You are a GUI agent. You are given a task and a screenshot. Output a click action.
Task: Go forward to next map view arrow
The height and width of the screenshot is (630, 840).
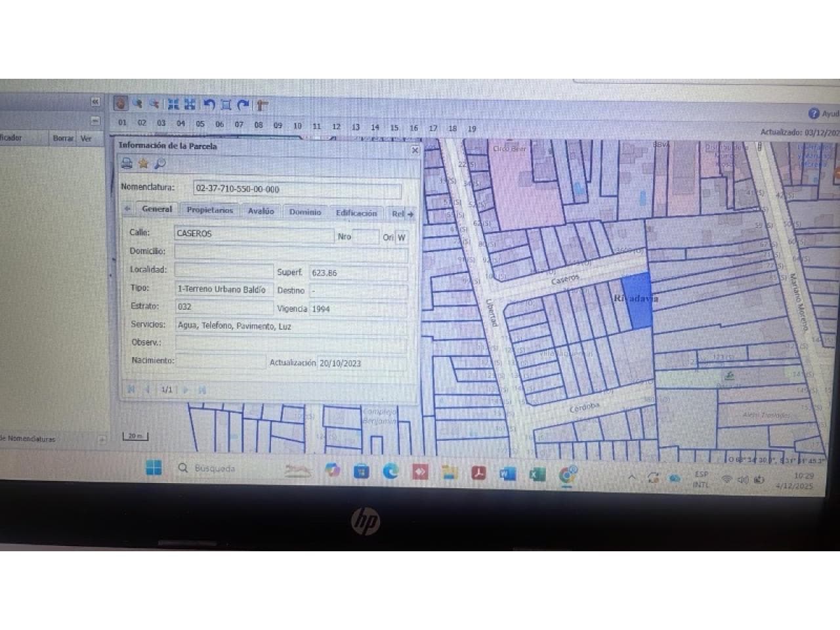pyautogui.click(x=243, y=104)
